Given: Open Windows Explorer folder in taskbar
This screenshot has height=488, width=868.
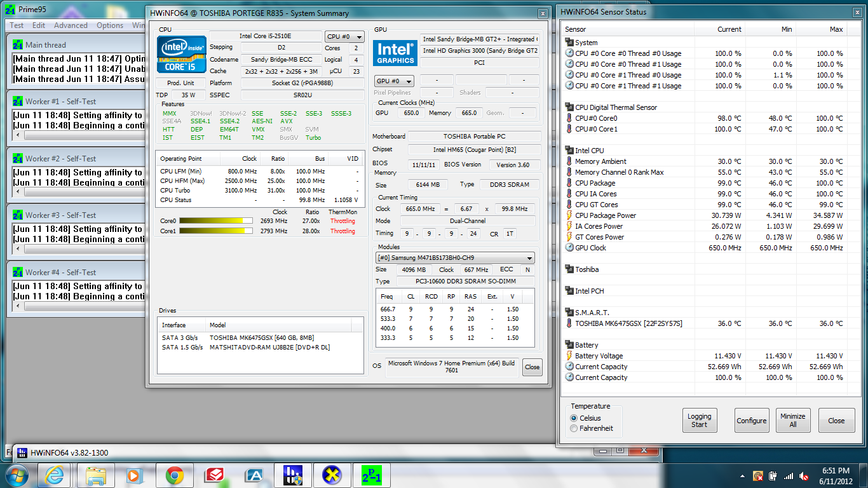Looking at the screenshot, I should point(96,475).
